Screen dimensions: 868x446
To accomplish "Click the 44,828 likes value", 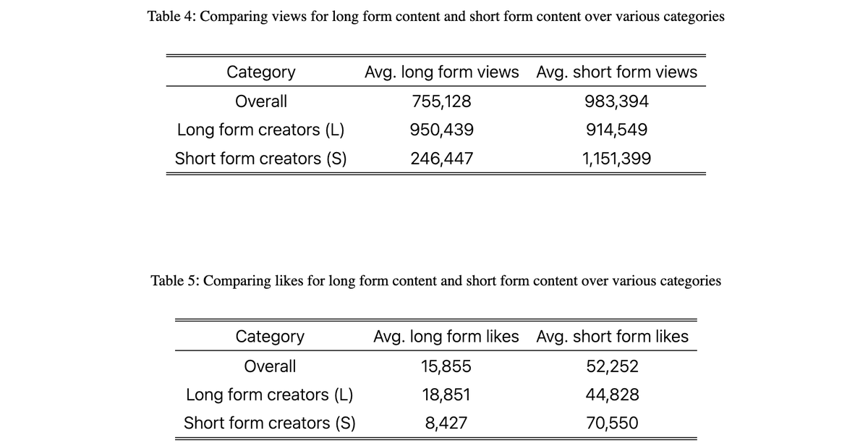I will pos(612,395).
